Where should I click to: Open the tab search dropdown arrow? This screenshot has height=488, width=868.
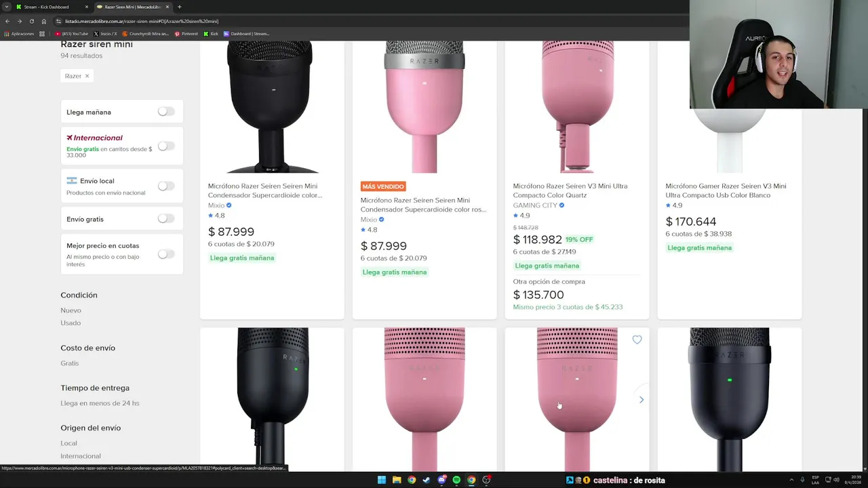click(x=7, y=7)
